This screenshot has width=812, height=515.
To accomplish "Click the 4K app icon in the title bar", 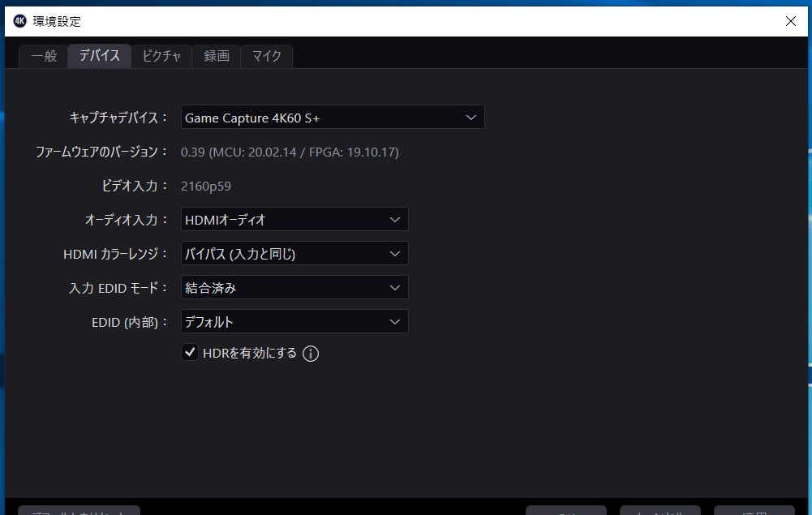I will (x=19, y=21).
